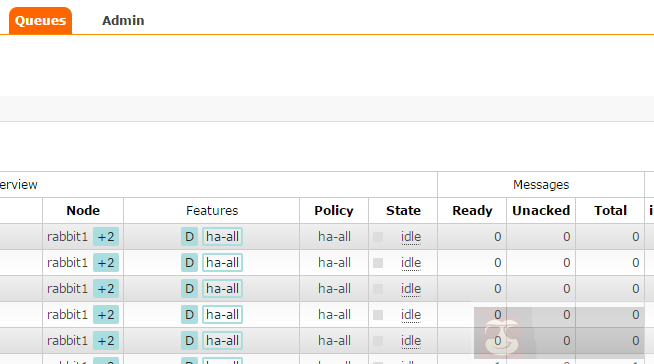Click the +2 mirrors badge in third row

106,289
